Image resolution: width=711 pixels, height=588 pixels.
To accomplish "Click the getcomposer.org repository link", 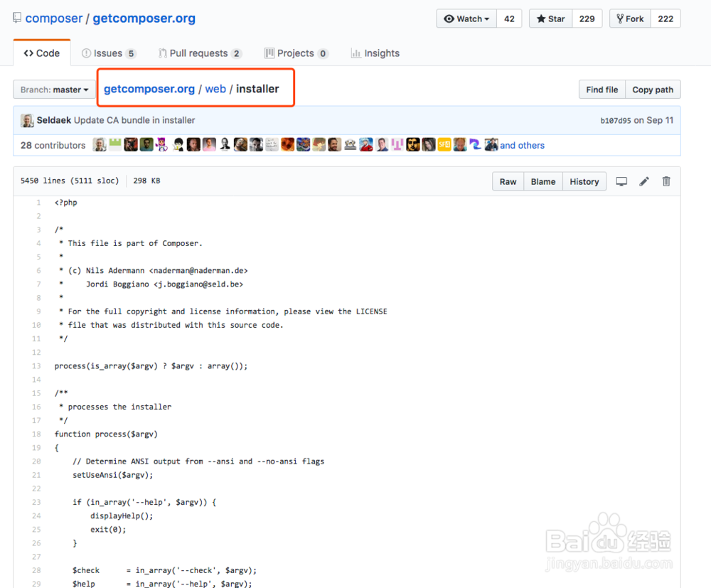I will (144, 18).
